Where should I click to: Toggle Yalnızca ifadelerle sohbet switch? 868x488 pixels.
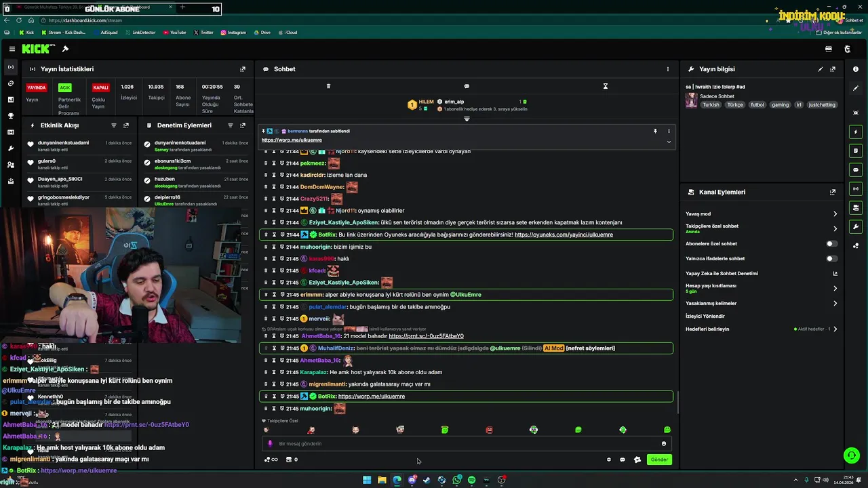coord(831,258)
